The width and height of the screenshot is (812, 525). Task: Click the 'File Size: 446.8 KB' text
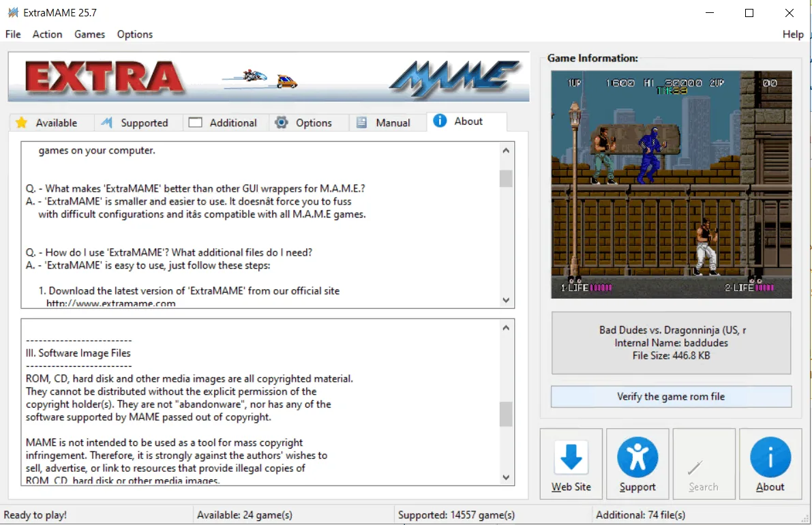(671, 356)
